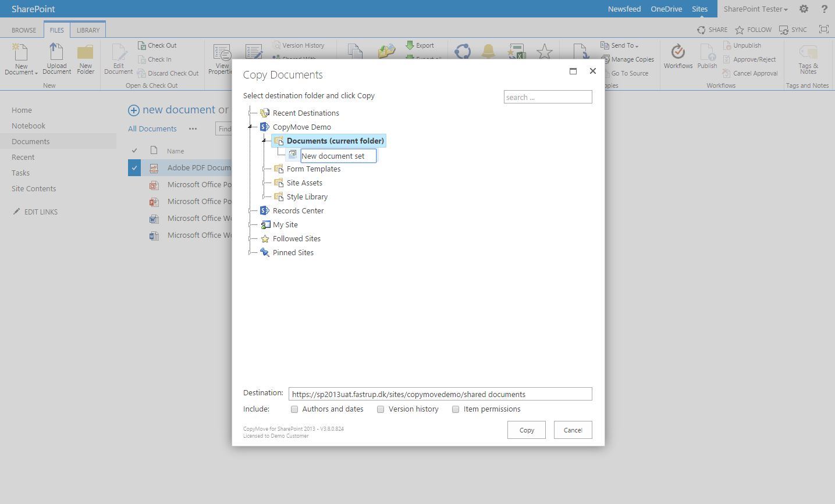Image resolution: width=835 pixels, height=504 pixels.
Task: Click the focus on content icon
Action: 823,29
